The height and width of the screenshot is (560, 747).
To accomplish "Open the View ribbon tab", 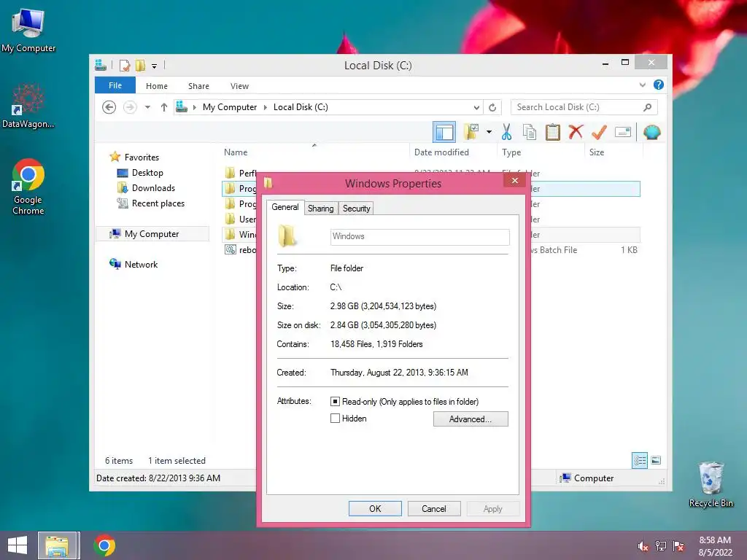I will 239,86.
